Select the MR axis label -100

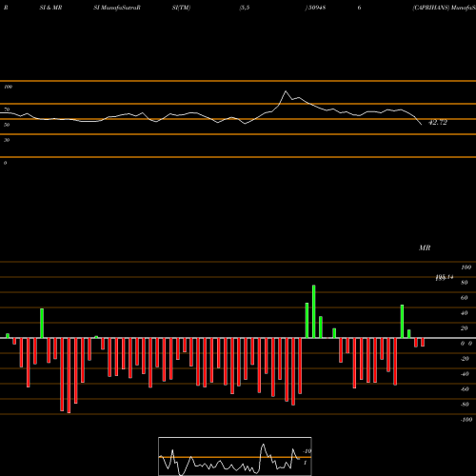[x=466, y=420]
